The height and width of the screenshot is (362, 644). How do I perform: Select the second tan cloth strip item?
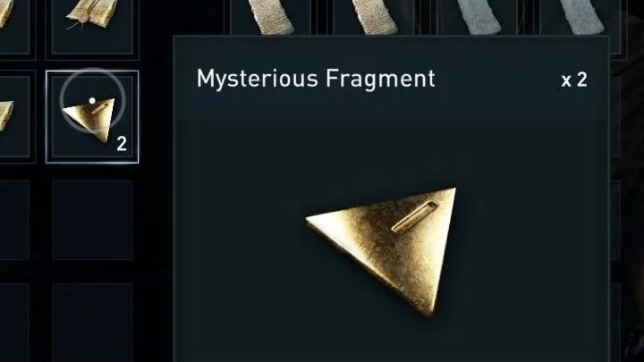tap(375, 17)
